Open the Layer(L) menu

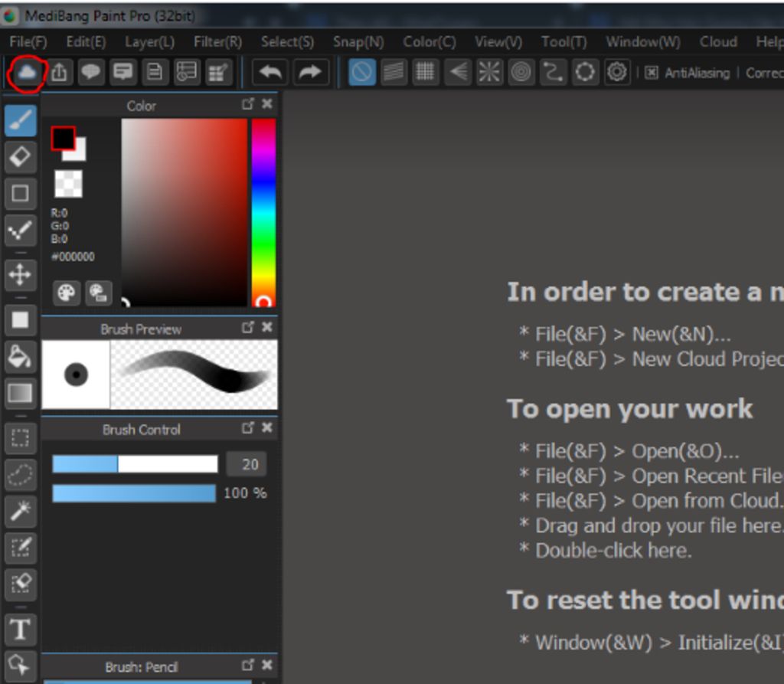click(x=149, y=42)
